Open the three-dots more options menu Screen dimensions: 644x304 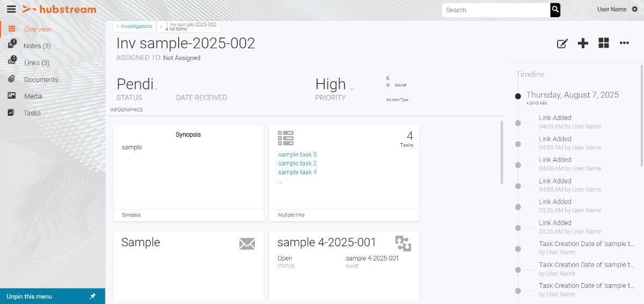(624, 43)
